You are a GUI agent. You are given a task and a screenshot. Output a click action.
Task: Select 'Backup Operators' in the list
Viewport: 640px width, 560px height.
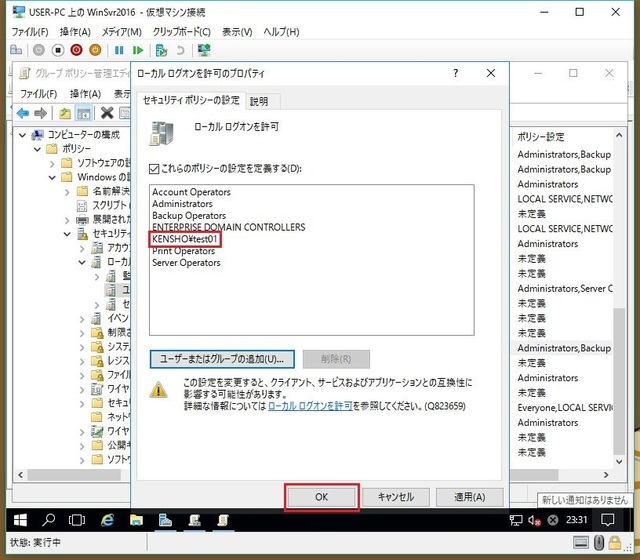click(189, 216)
